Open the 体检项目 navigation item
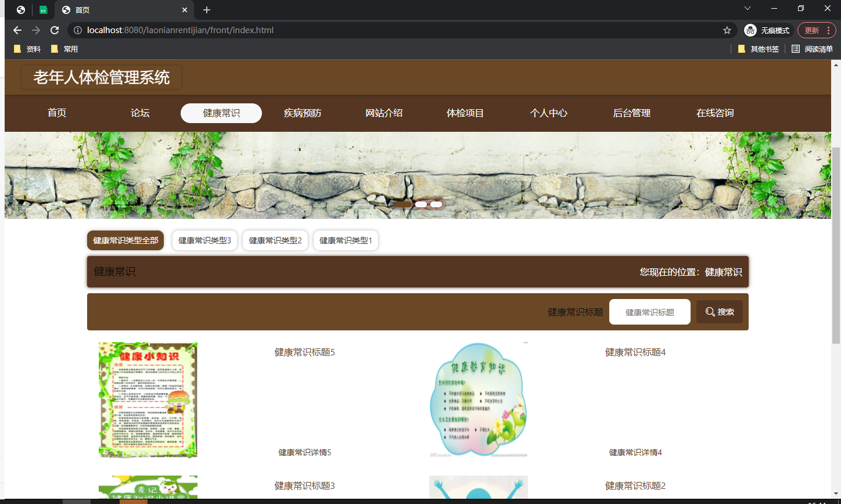Viewport: 841px width, 504px height. (x=465, y=113)
